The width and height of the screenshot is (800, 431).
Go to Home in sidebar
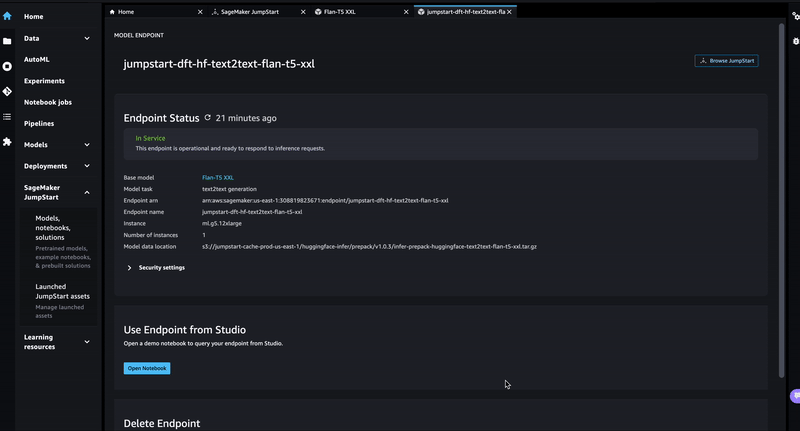pos(34,16)
